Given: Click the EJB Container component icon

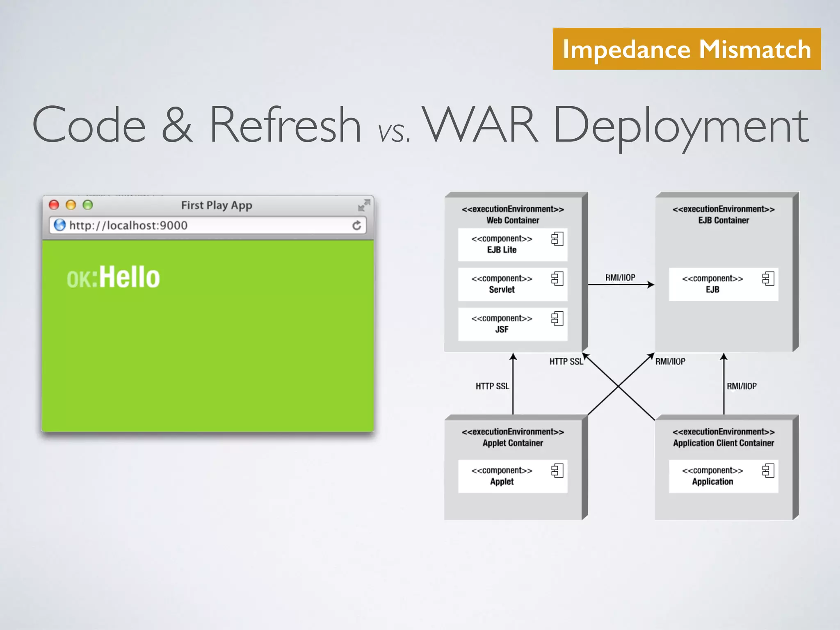Looking at the screenshot, I should point(768,279).
